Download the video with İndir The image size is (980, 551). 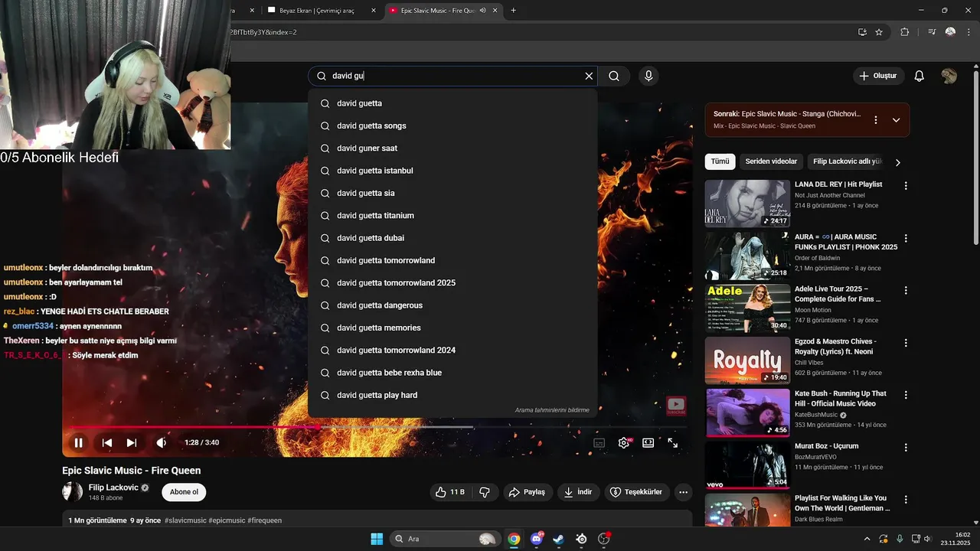(578, 492)
